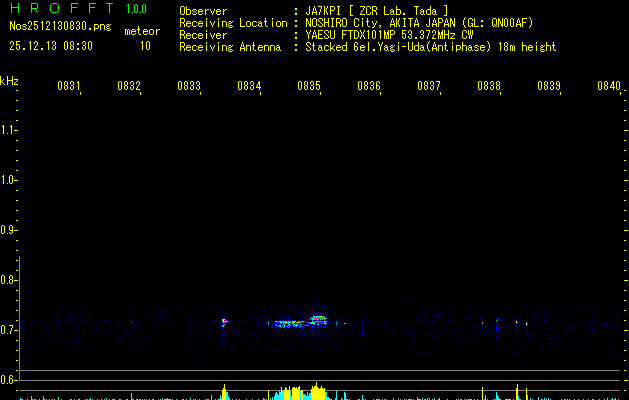The image size is (629, 400).
Task: Select the 1.0 frequency axis label
Action: (x=9, y=180)
